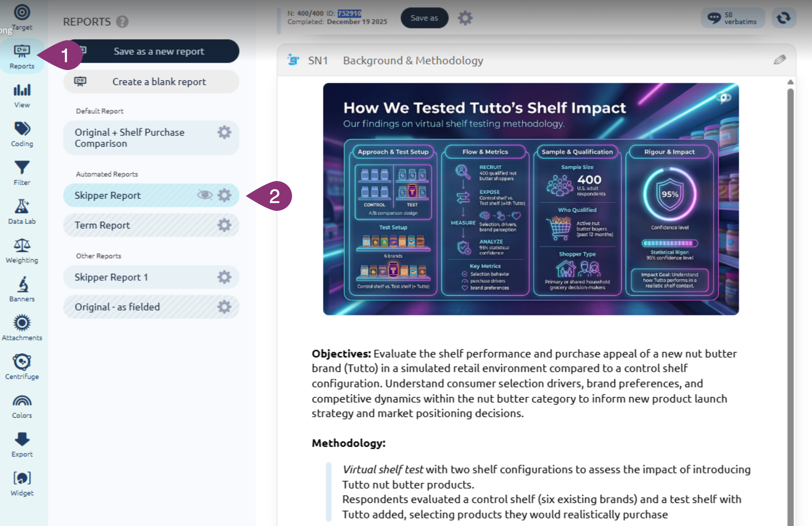Screen dimensions: 812x526
Task: Open gear for Skipper Report 1
Action: pos(224,277)
